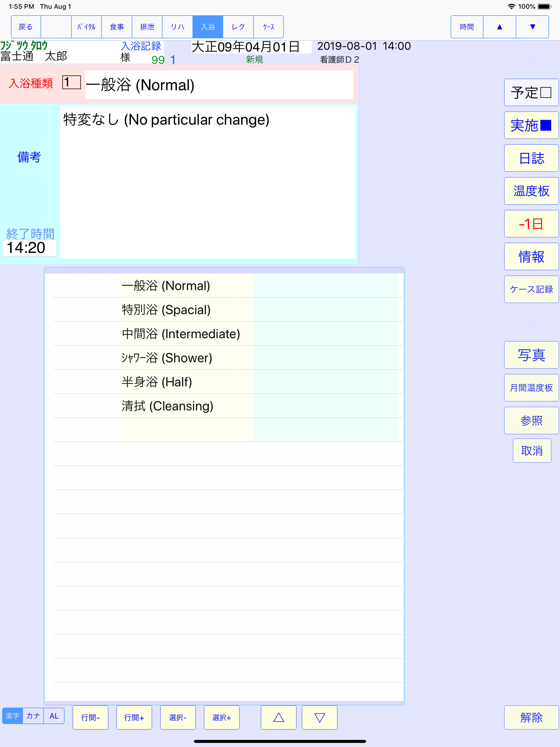Decrease line spacing with 行間-
Screen dimensions: 560x747
click(x=91, y=717)
